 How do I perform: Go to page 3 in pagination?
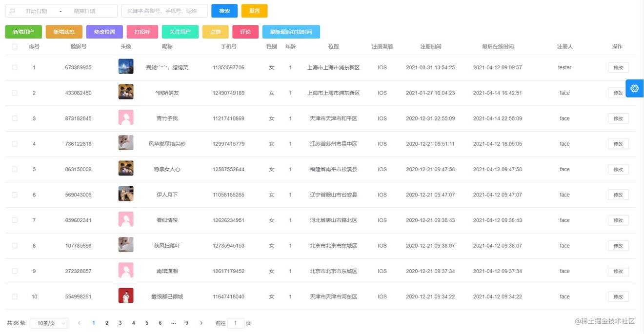(120, 323)
